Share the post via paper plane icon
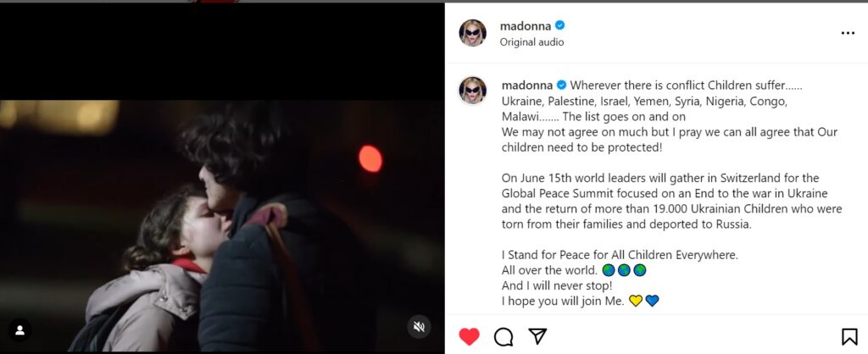 pos(537,335)
